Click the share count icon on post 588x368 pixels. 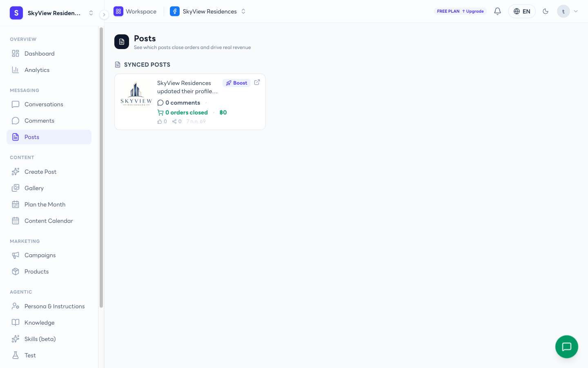174,121
